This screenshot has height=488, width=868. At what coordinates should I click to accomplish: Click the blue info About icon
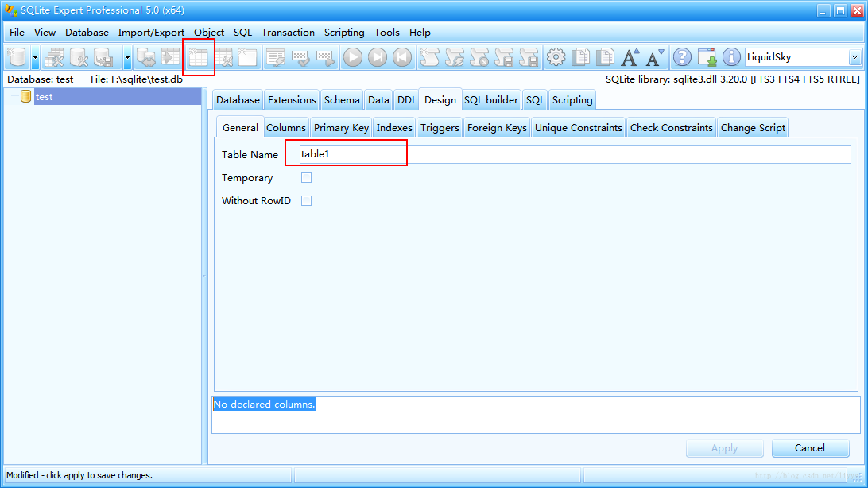[x=731, y=57]
